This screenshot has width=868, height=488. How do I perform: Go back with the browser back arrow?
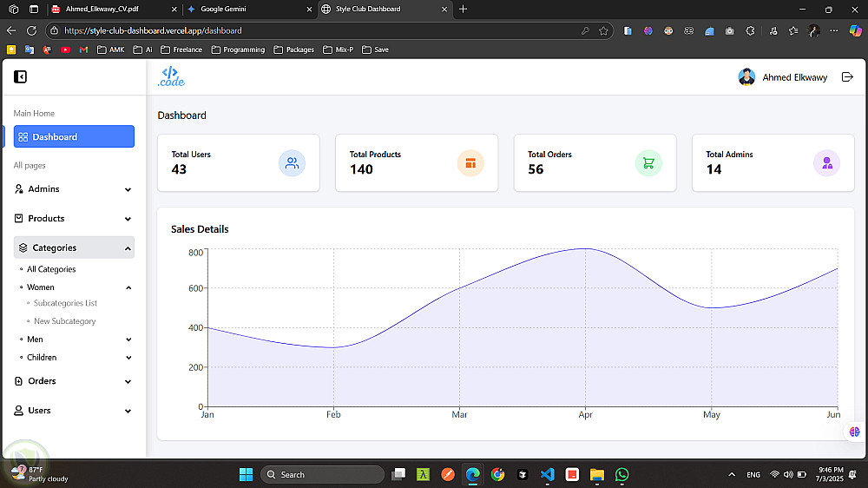point(11,30)
